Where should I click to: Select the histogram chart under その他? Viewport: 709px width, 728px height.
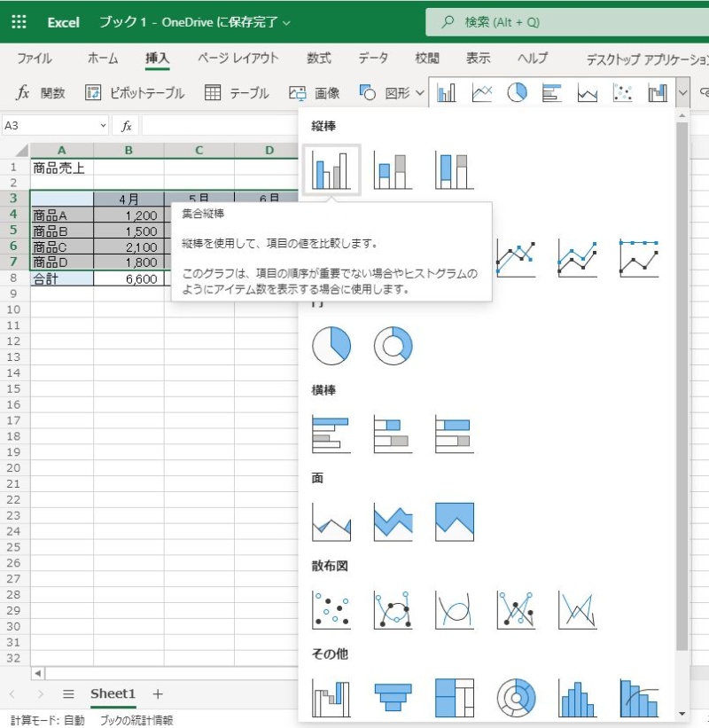coord(579,699)
